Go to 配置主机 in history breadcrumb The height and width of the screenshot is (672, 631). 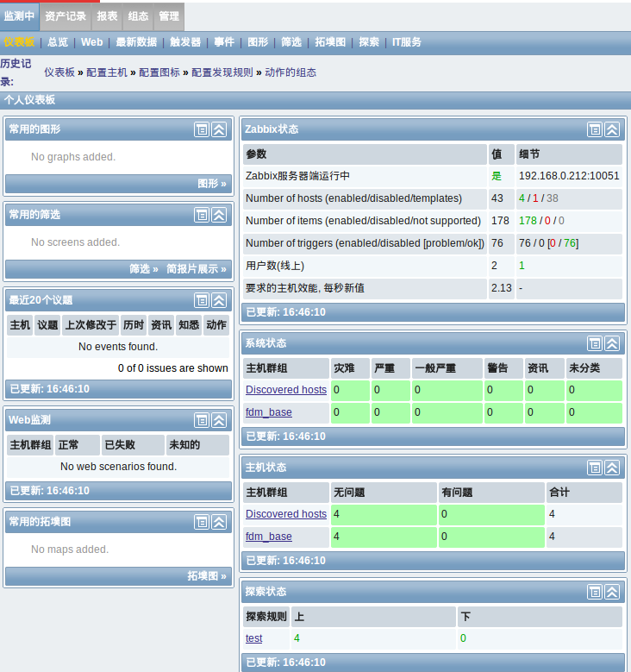point(107,72)
